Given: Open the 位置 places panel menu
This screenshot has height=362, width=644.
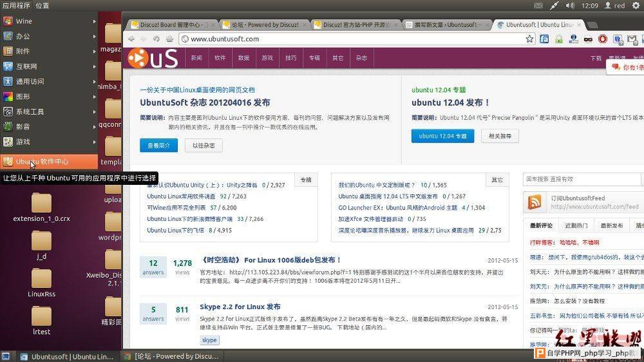Looking at the screenshot, I should [x=43, y=5].
